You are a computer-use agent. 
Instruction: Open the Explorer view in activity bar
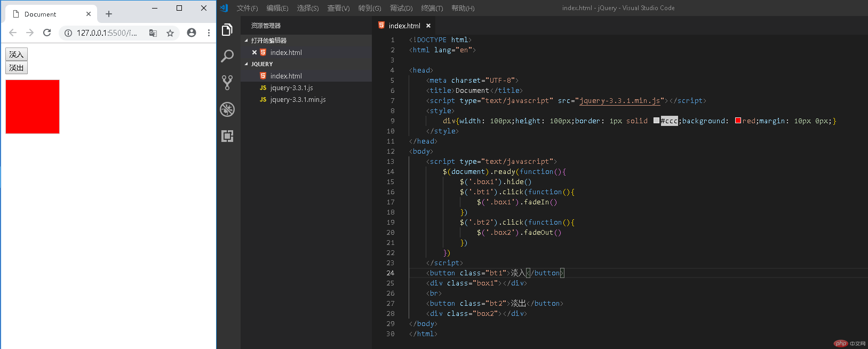click(227, 30)
